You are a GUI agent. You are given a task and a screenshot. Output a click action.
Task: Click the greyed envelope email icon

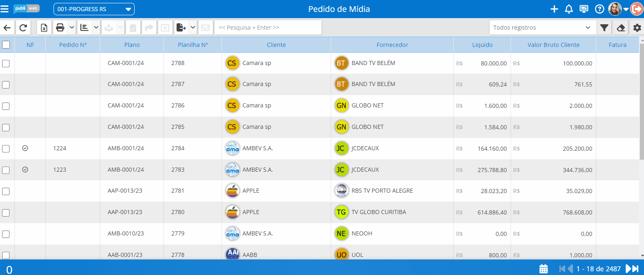[x=205, y=28]
